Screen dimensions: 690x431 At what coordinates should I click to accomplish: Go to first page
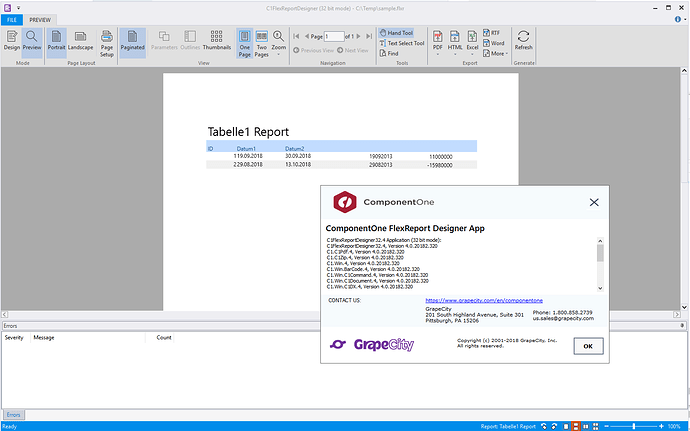point(296,36)
